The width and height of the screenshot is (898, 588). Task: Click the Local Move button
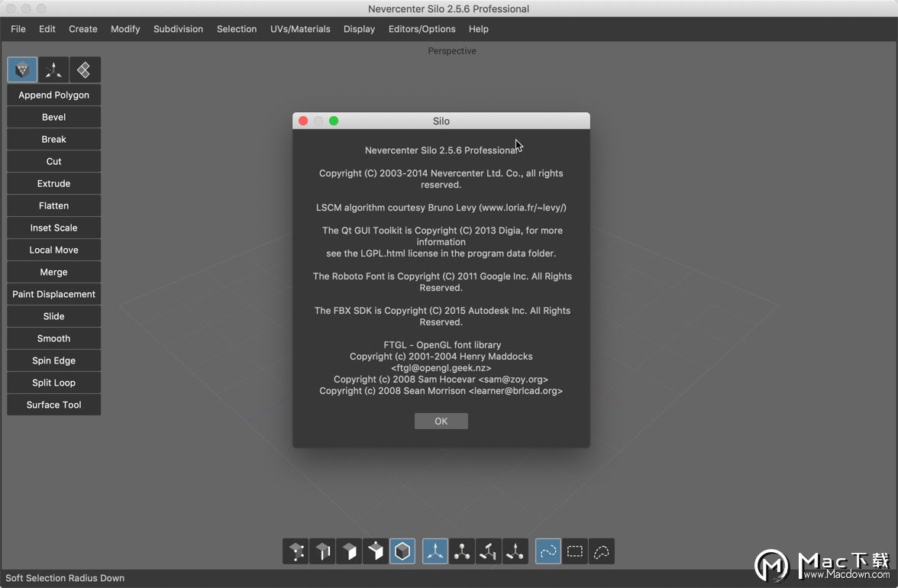point(53,250)
